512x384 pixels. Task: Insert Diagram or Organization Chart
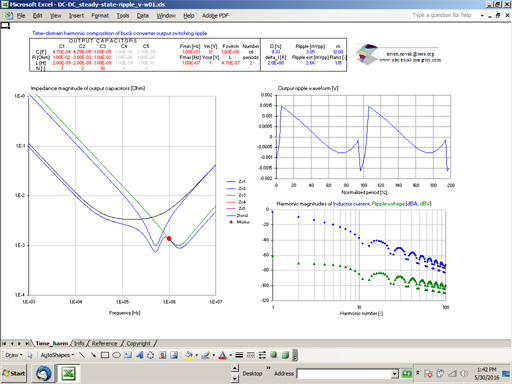click(151, 355)
